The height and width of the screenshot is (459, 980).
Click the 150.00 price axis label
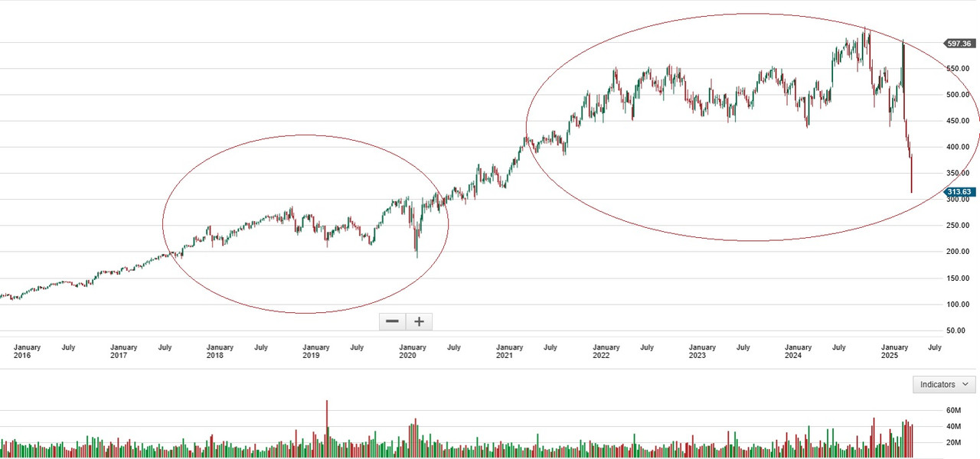(x=959, y=278)
